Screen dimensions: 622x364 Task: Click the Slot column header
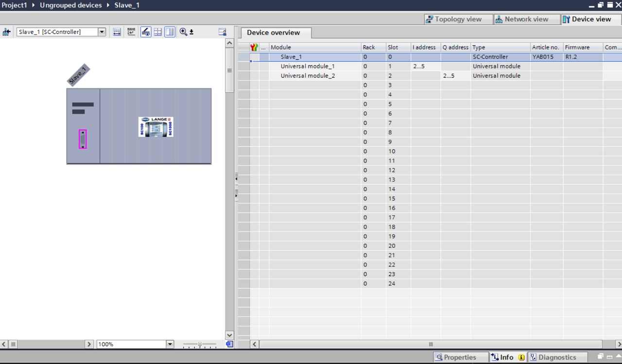click(x=398, y=48)
